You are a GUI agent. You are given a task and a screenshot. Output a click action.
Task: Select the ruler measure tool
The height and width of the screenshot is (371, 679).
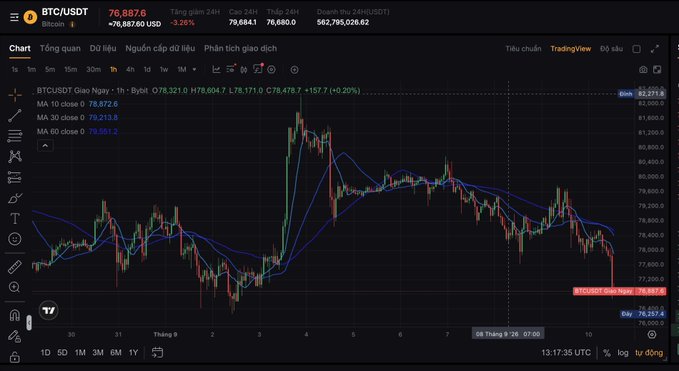click(15, 267)
